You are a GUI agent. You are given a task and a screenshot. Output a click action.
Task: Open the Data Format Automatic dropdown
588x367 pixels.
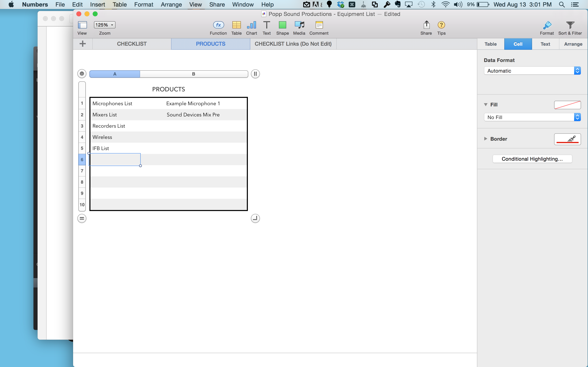click(x=532, y=71)
